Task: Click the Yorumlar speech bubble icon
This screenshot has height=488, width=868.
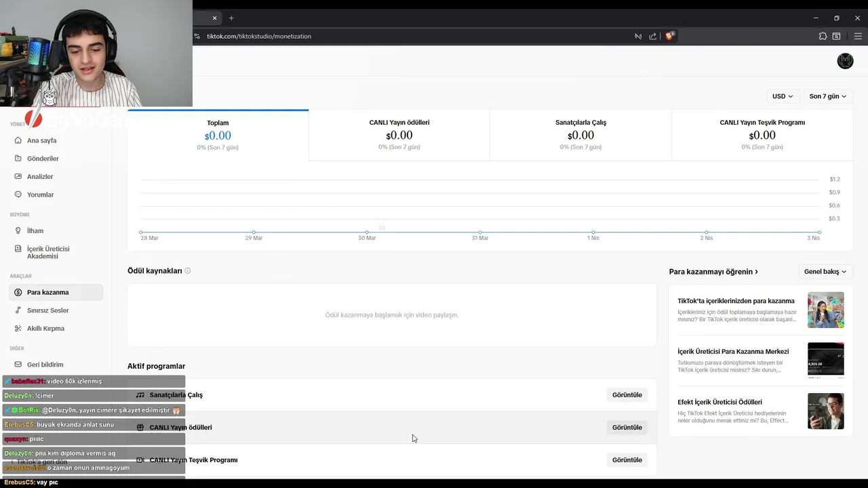Action: [x=18, y=195]
